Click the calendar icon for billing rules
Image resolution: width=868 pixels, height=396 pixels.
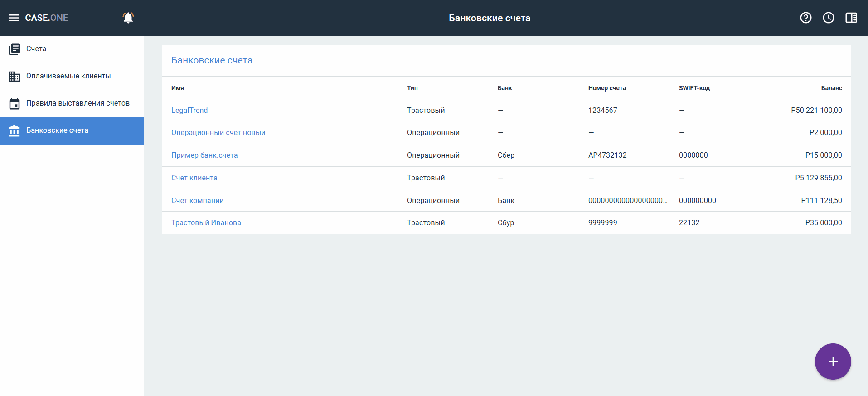coord(15,104)
